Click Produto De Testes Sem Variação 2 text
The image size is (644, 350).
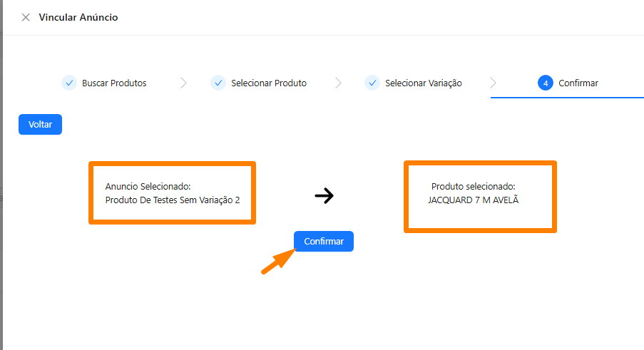click(x=173, y=200)
